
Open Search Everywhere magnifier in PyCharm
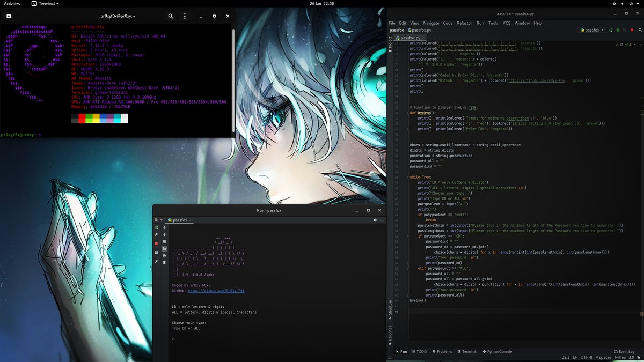[x=640, y=30]
